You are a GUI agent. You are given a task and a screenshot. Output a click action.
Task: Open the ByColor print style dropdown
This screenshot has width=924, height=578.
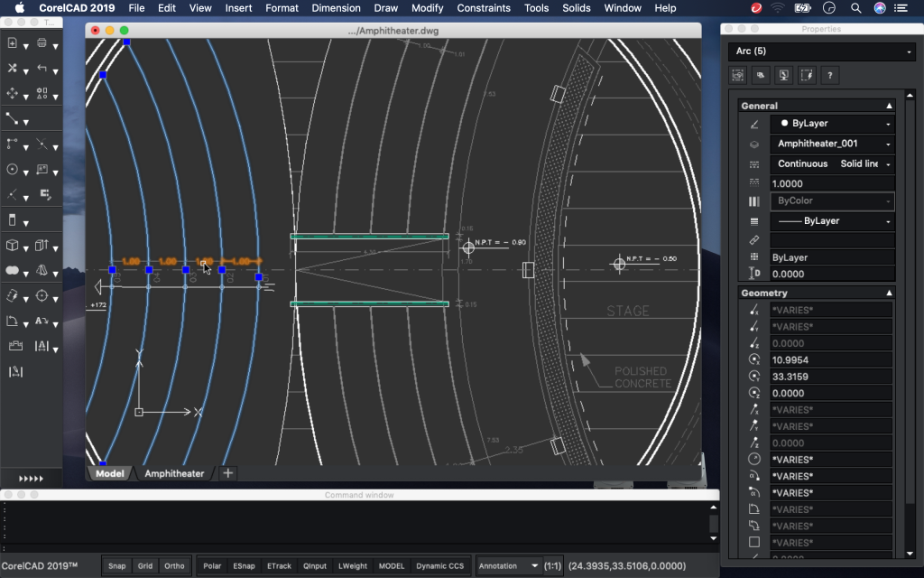pos(832,201)
